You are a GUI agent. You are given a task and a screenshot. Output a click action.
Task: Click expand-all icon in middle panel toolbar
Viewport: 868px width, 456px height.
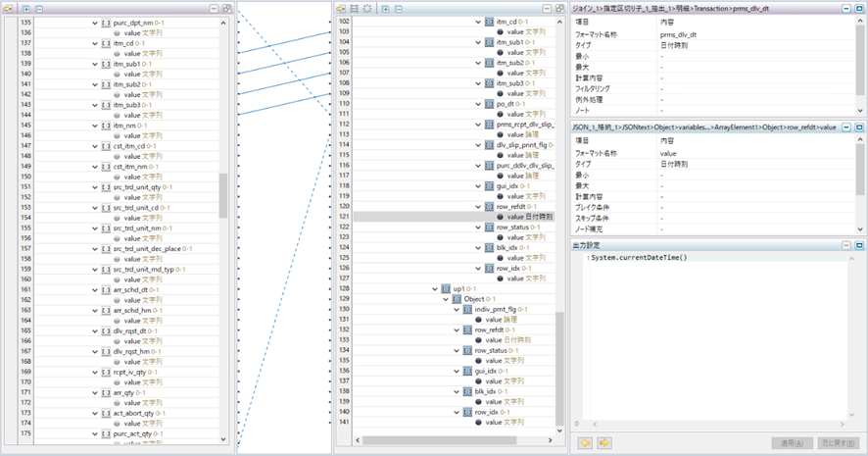[385, 7]
